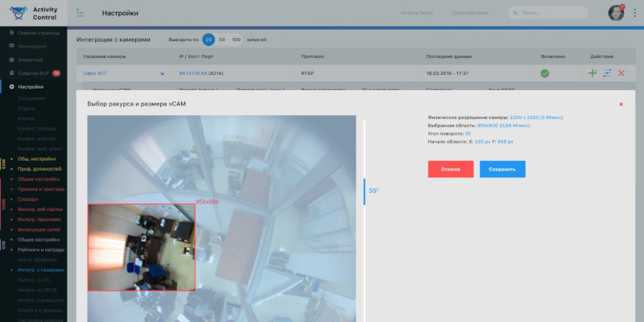Open the three-dot options menu

coord(635,13)
